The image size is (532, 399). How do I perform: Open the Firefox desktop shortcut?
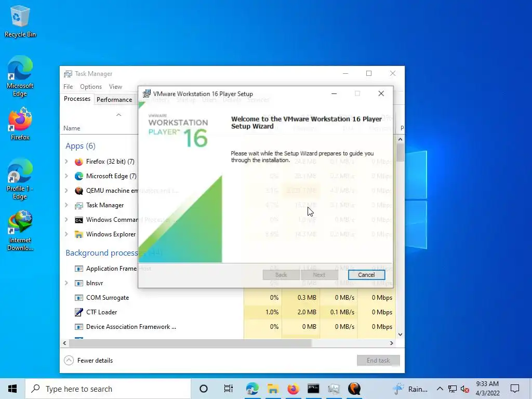(20, 124)
